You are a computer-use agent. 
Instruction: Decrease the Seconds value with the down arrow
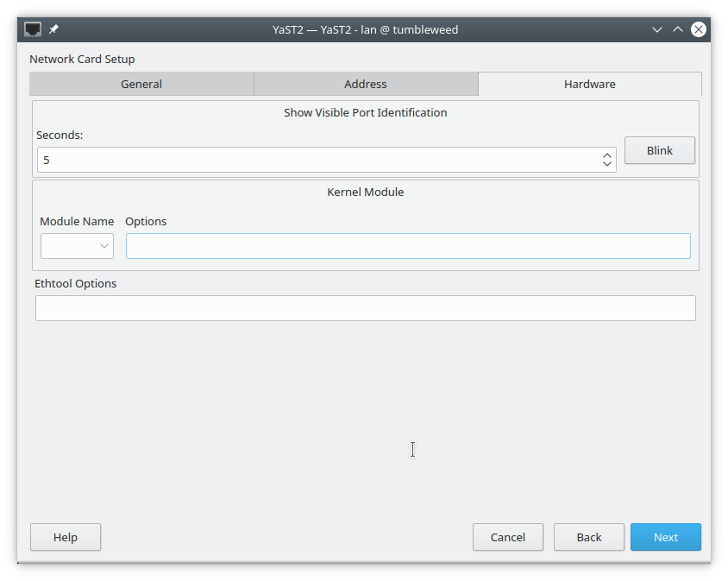(x=607, y=164)
